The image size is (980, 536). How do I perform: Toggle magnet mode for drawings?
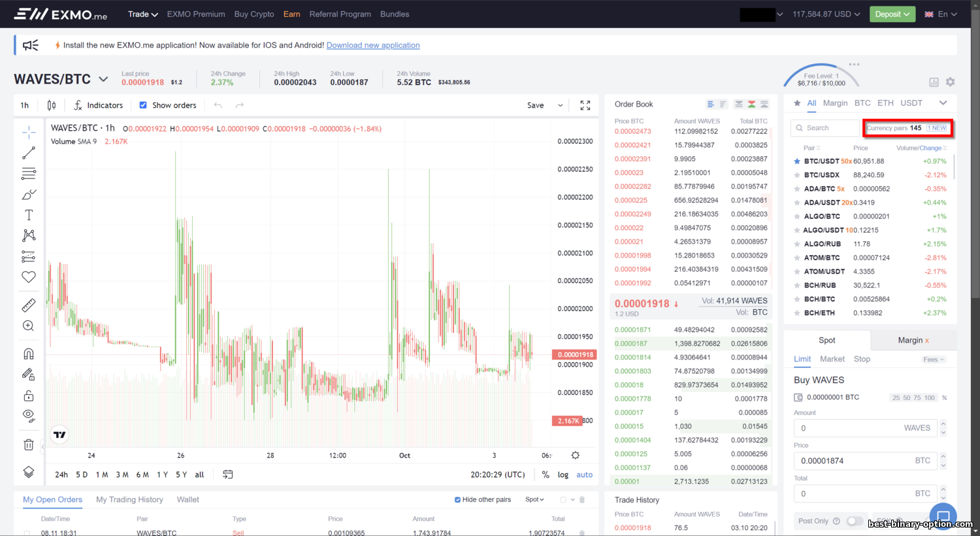(29, 354)
